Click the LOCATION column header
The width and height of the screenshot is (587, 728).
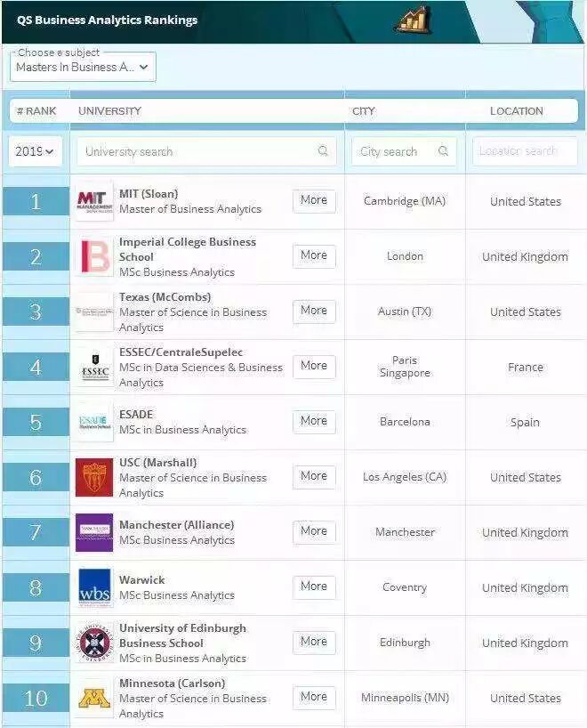tap(517, 111)
